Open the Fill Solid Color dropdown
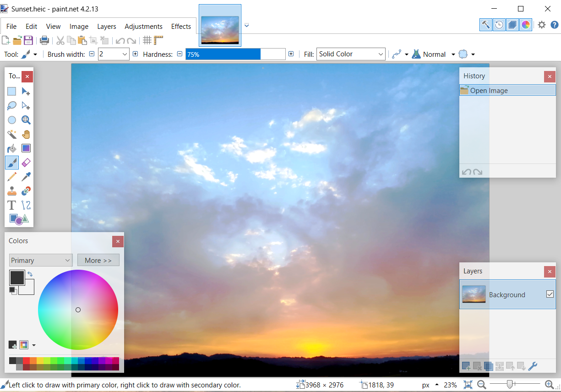Screen dimensions: 561x392 pyautogui.click(x=351, y=54)
